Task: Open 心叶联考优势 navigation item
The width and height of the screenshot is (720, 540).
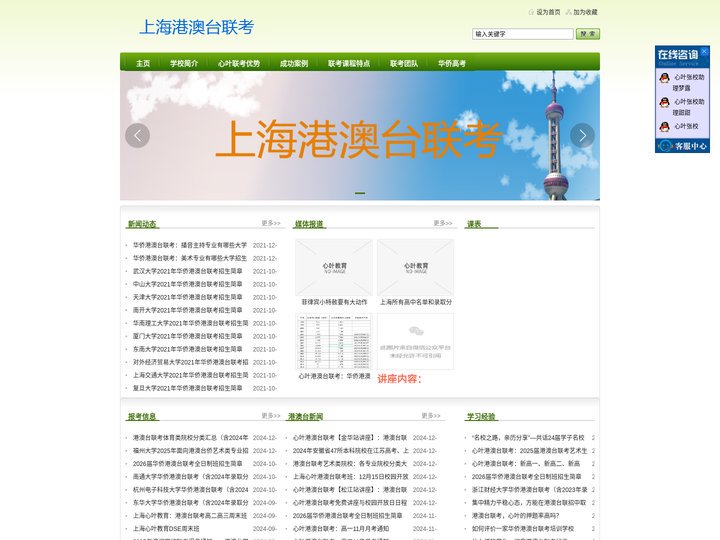Action: [x=239, y=63]
